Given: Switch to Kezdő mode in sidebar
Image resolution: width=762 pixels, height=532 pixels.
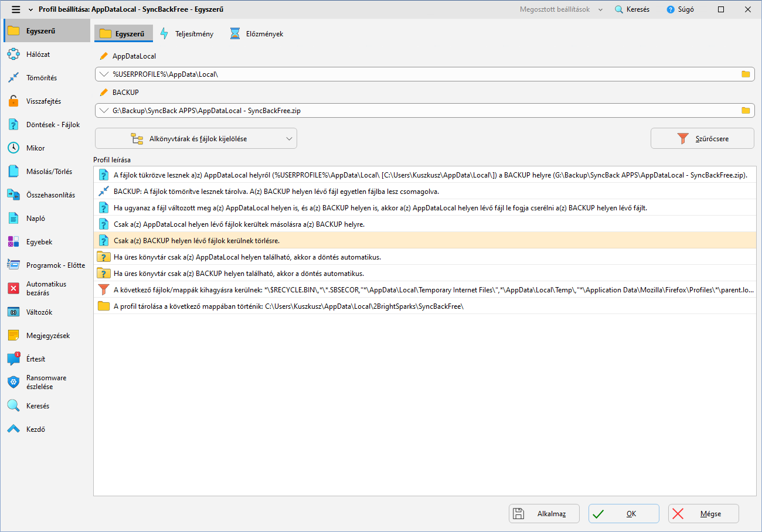Looking at the screenshot, I should tap(47, 429).
